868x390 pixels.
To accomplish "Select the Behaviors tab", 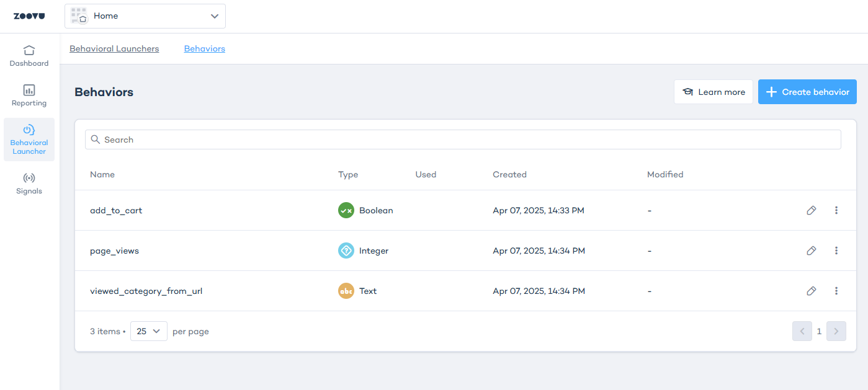I will pos(204,48).
